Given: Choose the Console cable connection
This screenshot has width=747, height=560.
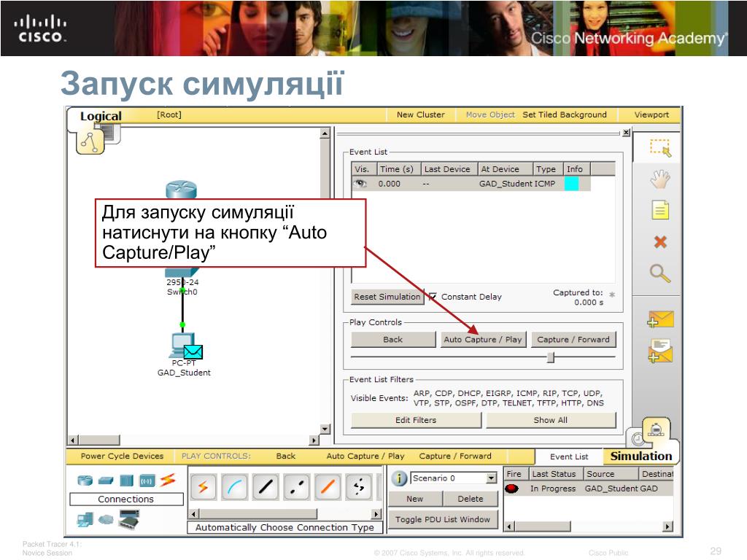Looking at the screenshot, I should tap(234, 486).
